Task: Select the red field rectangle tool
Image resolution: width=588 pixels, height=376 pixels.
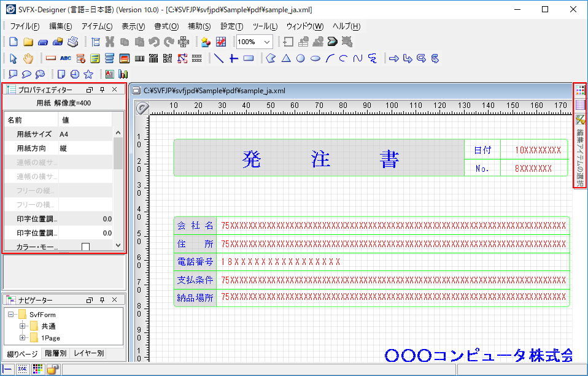Action: 50,58
